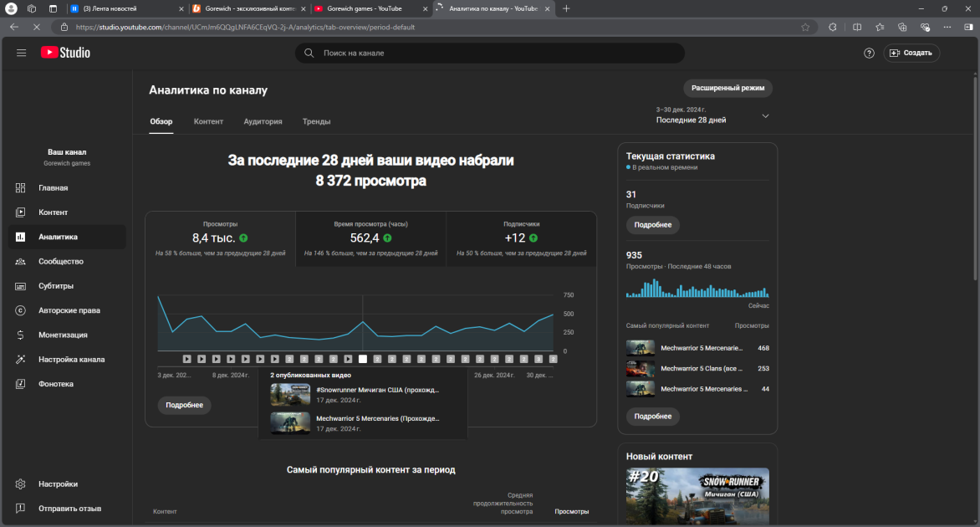Stop page loading with X icon
The height and width of the screenshot is (527, 980).
[x=36, y=27]
